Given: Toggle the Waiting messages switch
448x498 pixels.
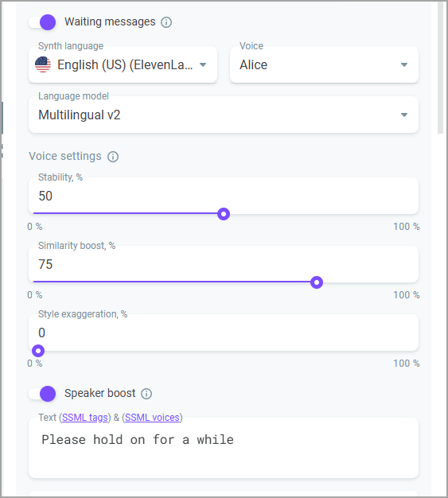Looking at the screenshot, I should (x=42, y=22).
